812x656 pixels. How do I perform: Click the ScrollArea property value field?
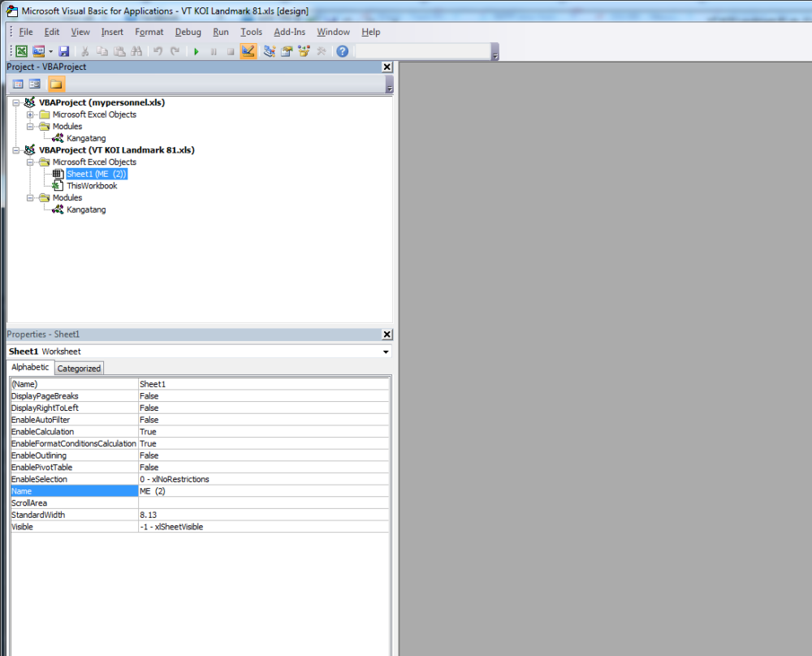264,503
